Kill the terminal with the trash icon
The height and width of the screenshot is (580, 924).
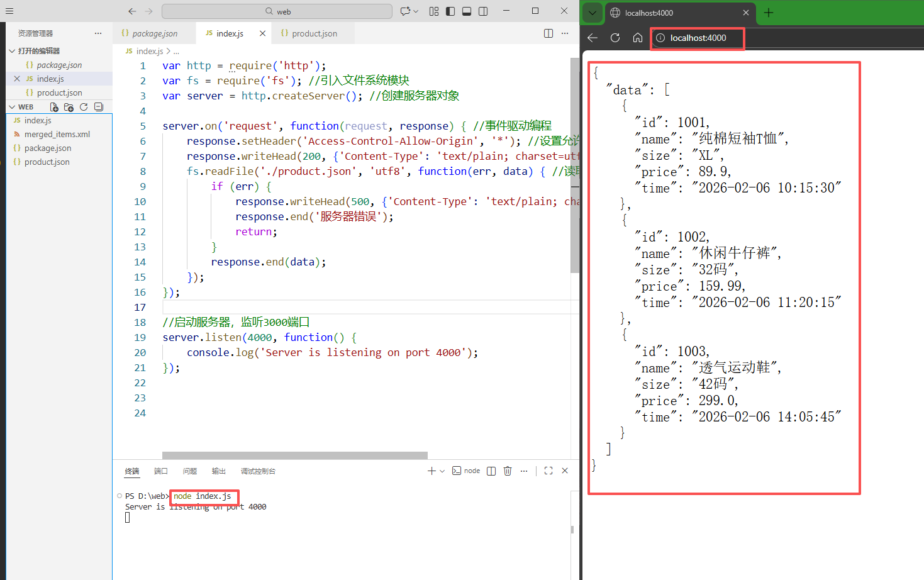coord(508,471)
